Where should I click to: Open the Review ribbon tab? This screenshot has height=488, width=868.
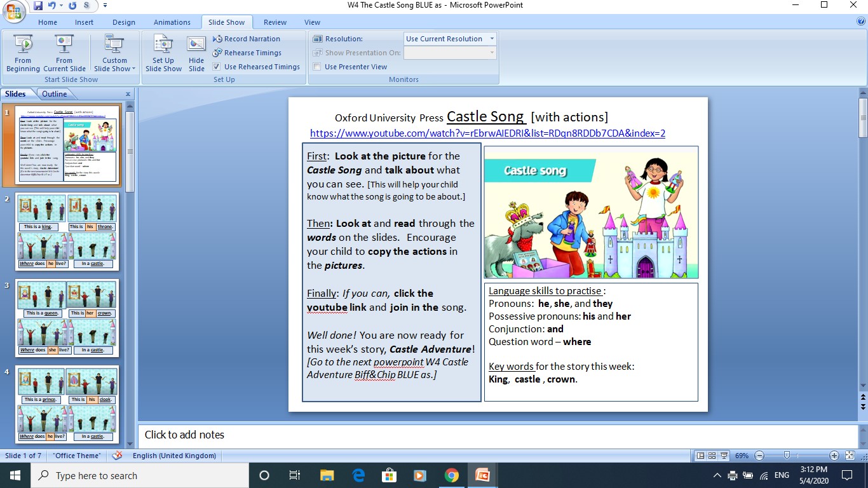(275, 22)
